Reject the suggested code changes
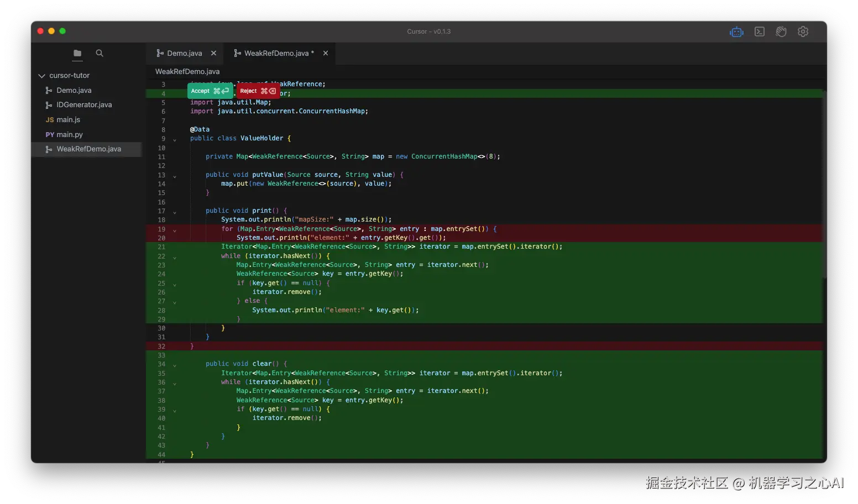Image resolution: width=858 pixels, height=504 pixels. (x=257, y=91)
